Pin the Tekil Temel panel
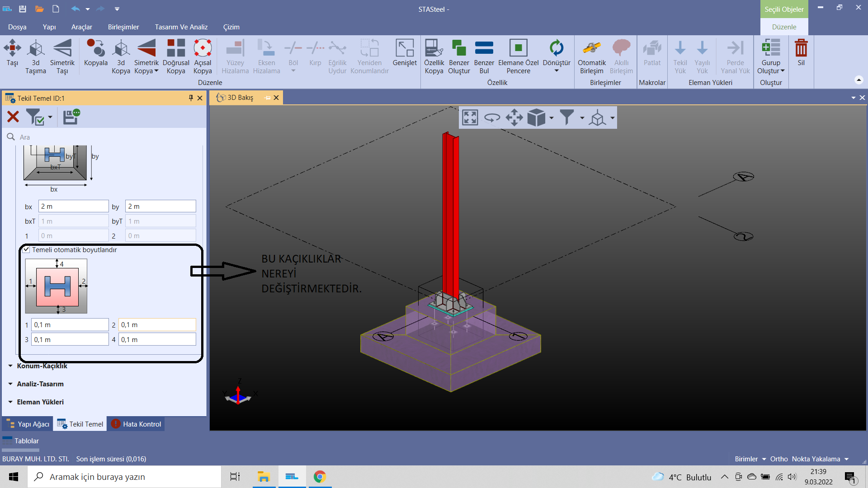This screenshot has height=488, width=868. pyautogui.click(x=191, y=98)
